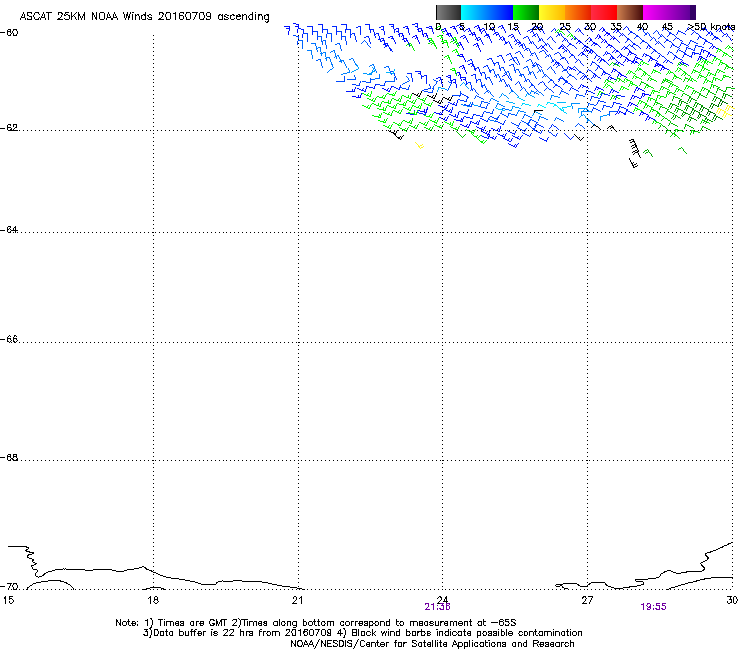Click the black contaminated wind barbs below -62 near 28E
The image size is (740, 650).
(x=634, y=153)
